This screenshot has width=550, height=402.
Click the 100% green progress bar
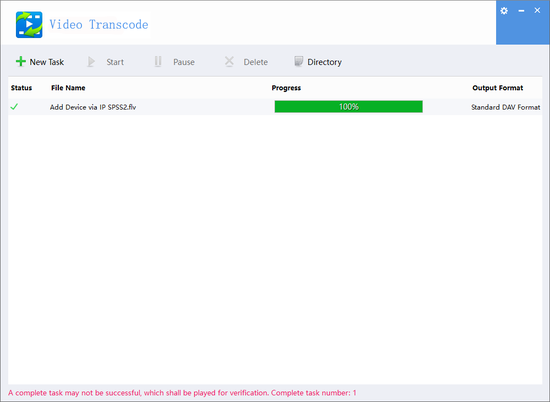(349, 107)
